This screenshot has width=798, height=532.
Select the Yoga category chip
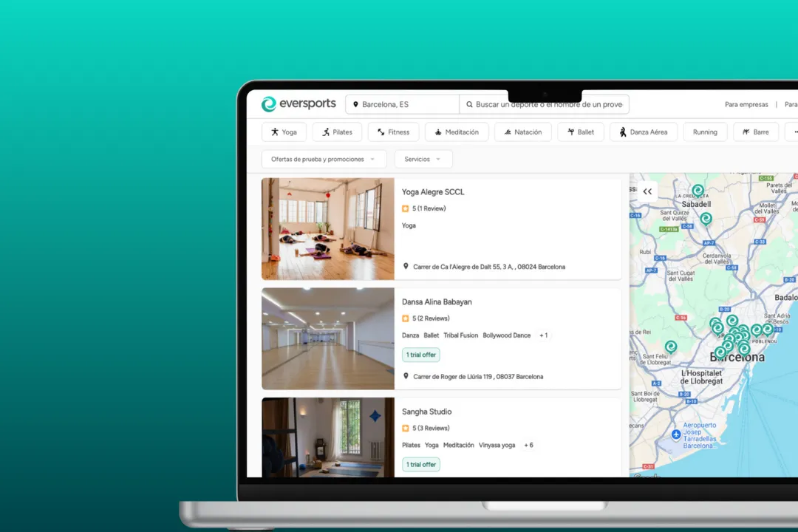(284, 132)
